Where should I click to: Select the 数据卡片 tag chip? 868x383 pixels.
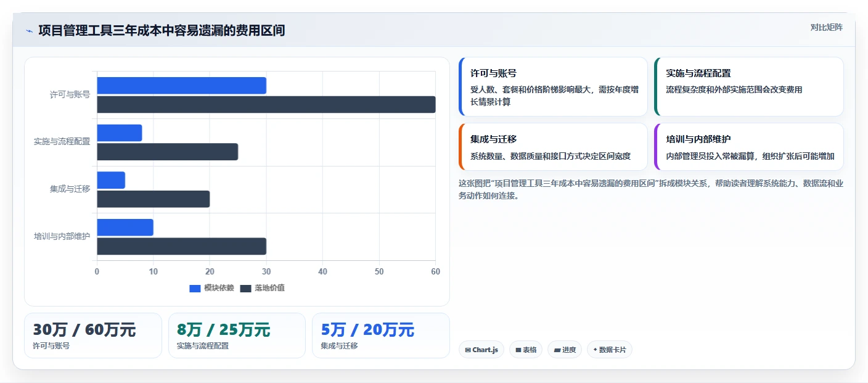610,350
